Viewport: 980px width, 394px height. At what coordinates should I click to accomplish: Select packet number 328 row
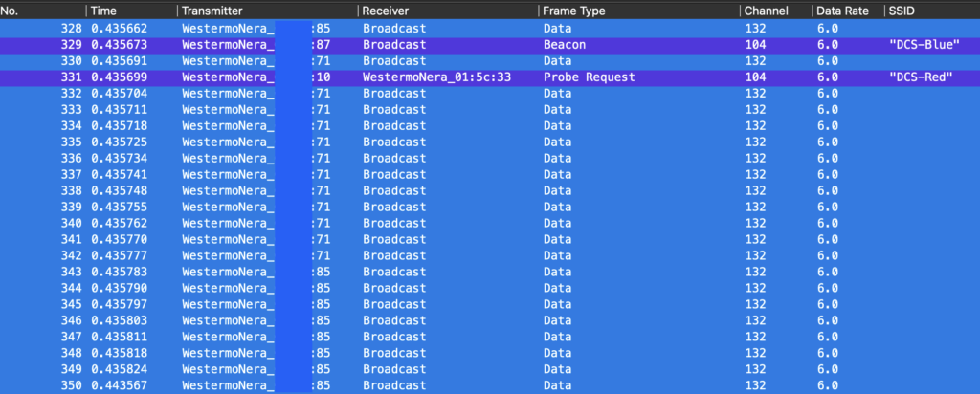coord(383,29)
